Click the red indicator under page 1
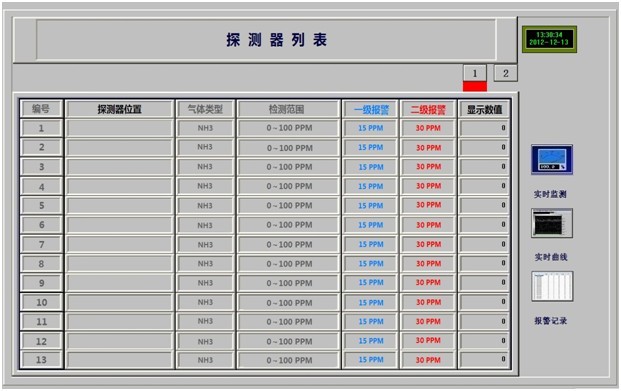Viewport: 621px width, 391px height. click(x=475, y=86)
